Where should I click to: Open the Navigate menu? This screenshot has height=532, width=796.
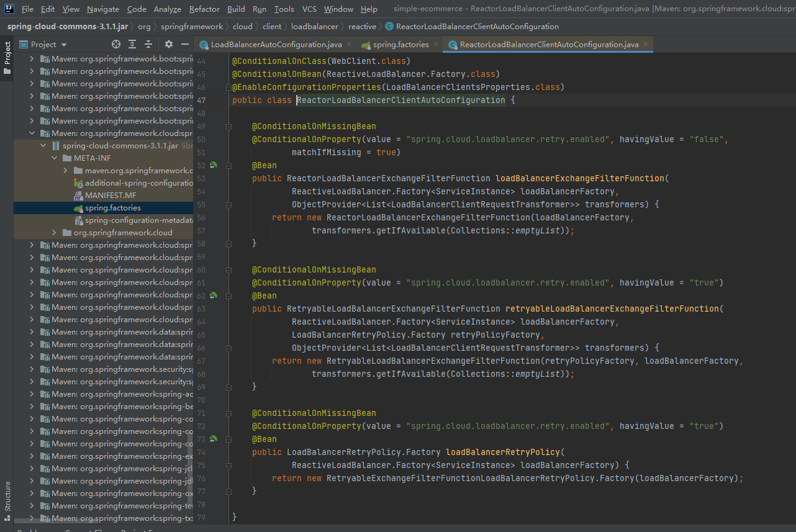[x=103, y=9]
